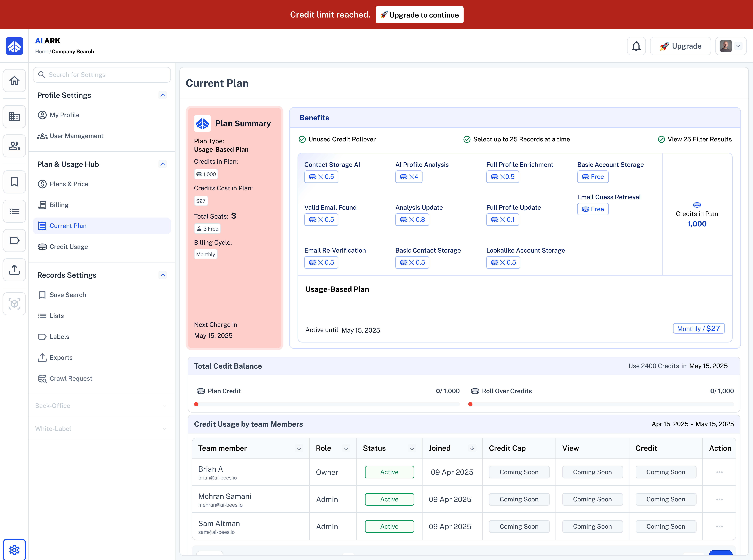Expand the Back-Office section

point(102,405)
